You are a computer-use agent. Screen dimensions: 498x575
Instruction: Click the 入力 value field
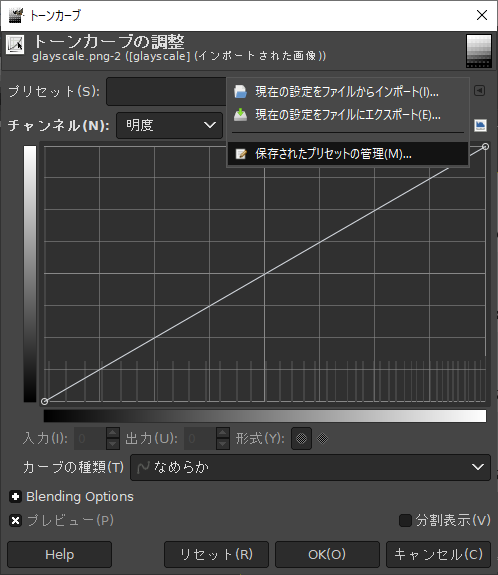(x=90, y=438)
